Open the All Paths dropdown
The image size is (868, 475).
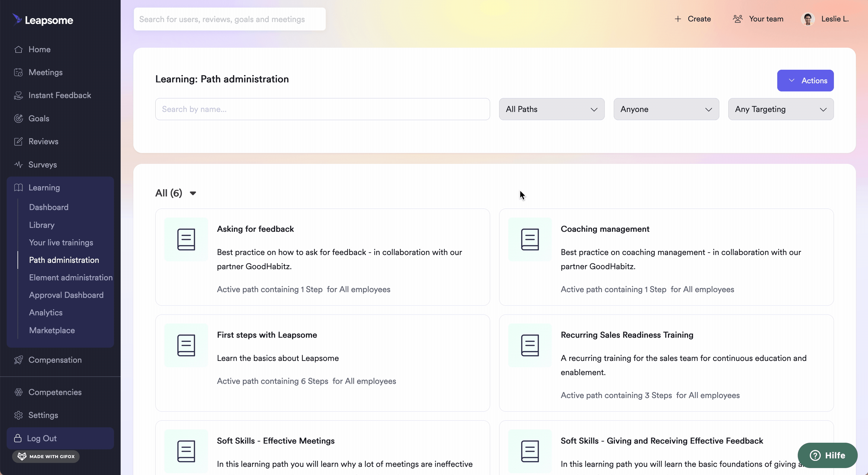click(551, 109)
